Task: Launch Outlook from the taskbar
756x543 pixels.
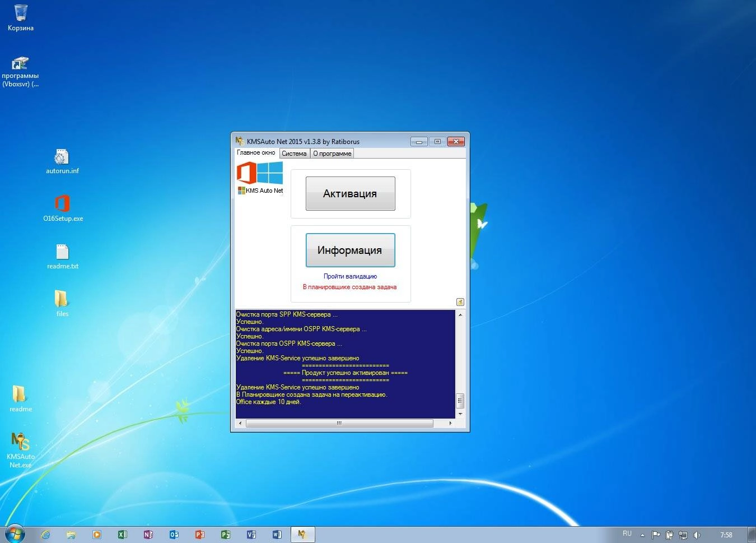Action: click(174, 535)
